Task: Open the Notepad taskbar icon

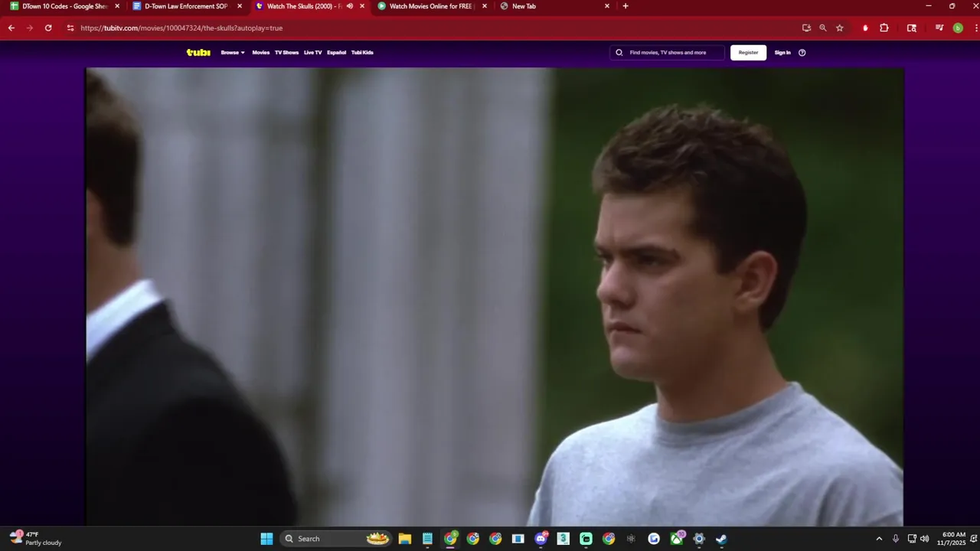Action: tap(427, 539)
